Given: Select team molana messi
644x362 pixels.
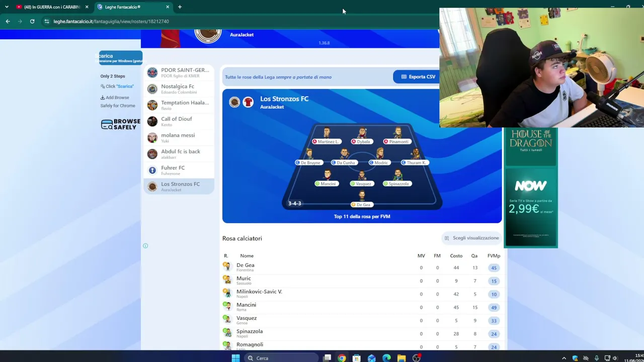Looking at the screenshot, I should pos(179,138).
